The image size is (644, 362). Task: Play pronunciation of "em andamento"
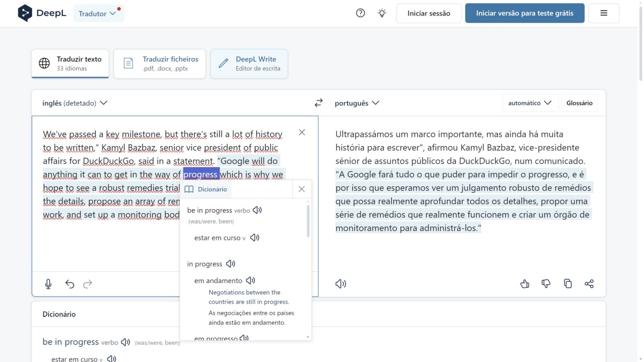[x=251, y=280]
